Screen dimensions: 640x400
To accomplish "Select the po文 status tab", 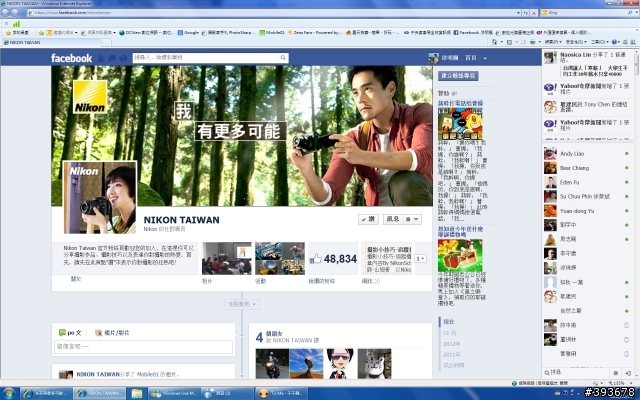I will 70,333.
